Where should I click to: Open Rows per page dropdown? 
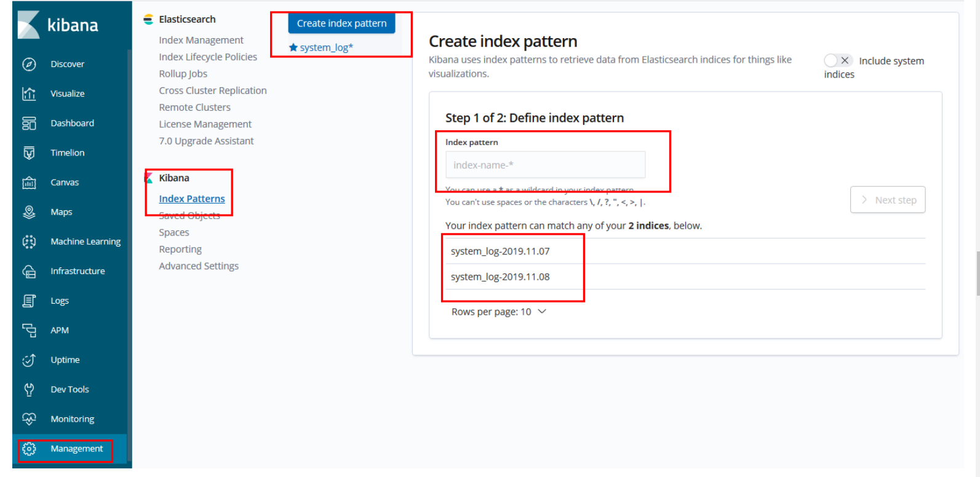[x=499, y=312]
